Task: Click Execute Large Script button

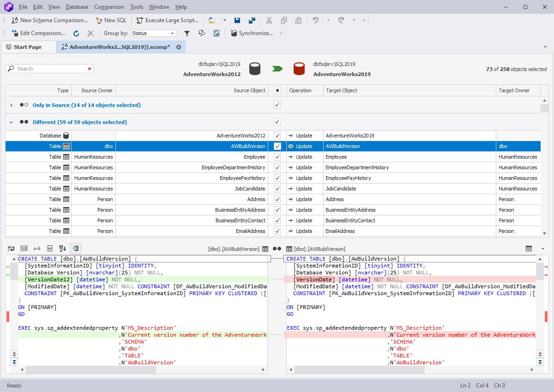Action: pos(167,20)
